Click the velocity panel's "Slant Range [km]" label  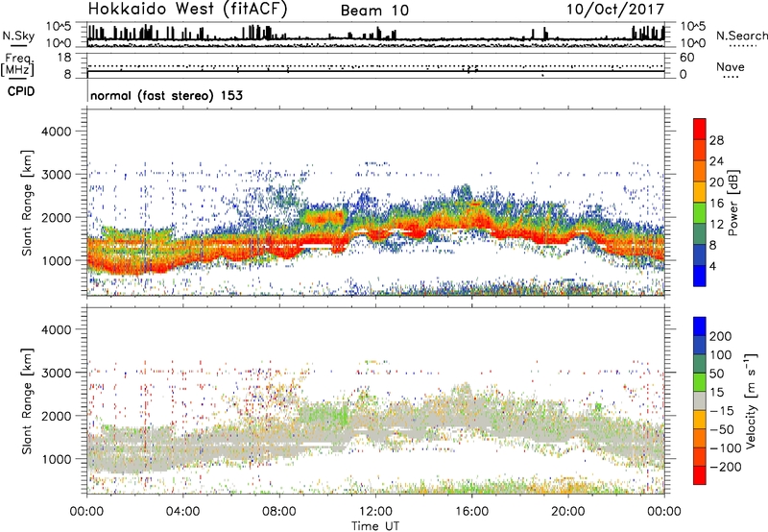pos(27,401)
